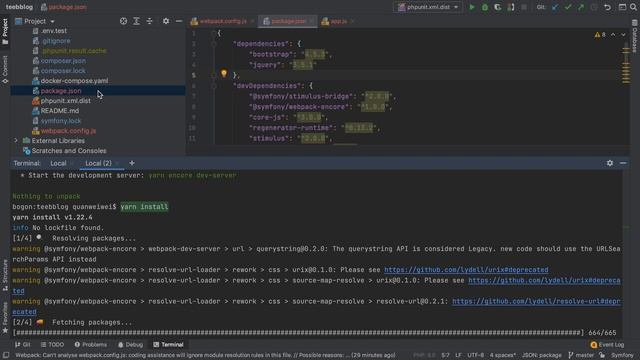
Task: Hide the Terminal panel with minus icon
Action: [x=623, y=163]
